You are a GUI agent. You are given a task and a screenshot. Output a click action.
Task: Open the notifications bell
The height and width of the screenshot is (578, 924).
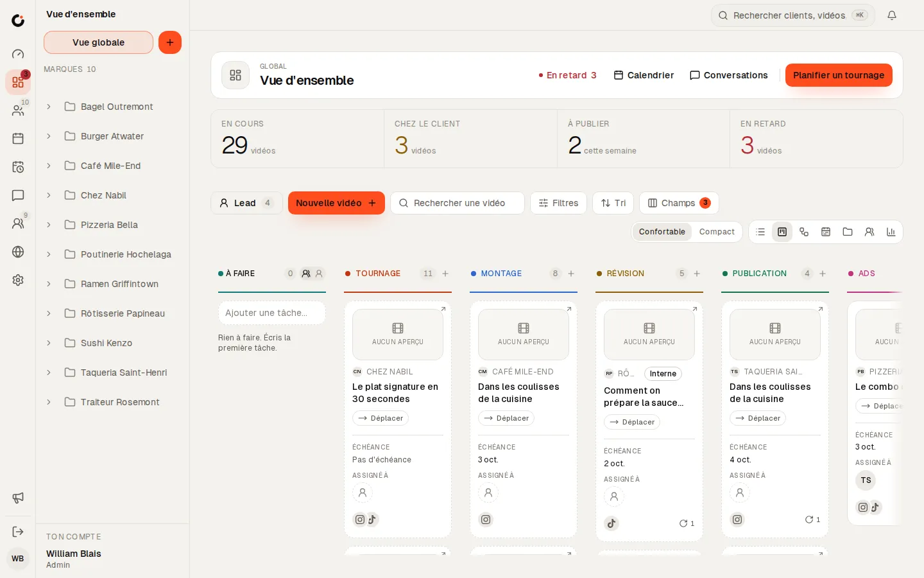click(x=892, y=15)
